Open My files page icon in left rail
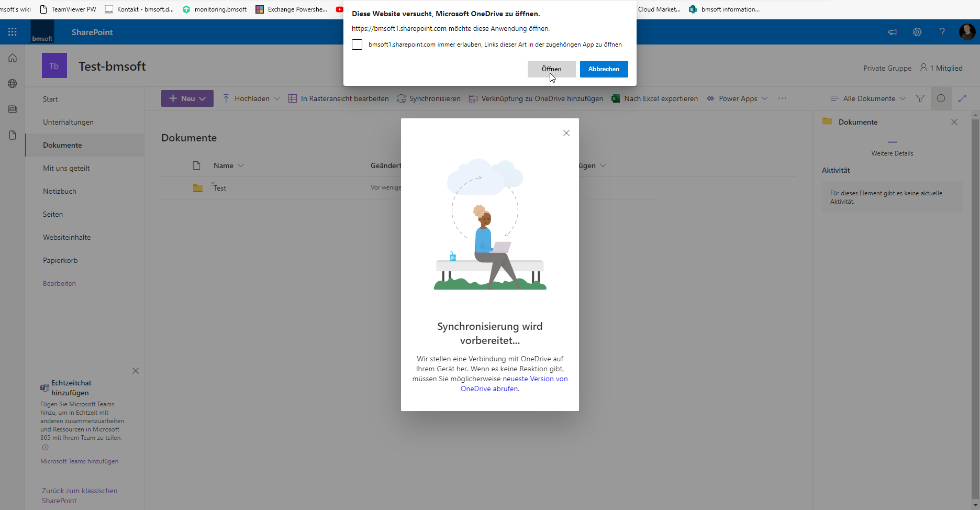The height and width of the screenshot is (510, 980). 13,135
